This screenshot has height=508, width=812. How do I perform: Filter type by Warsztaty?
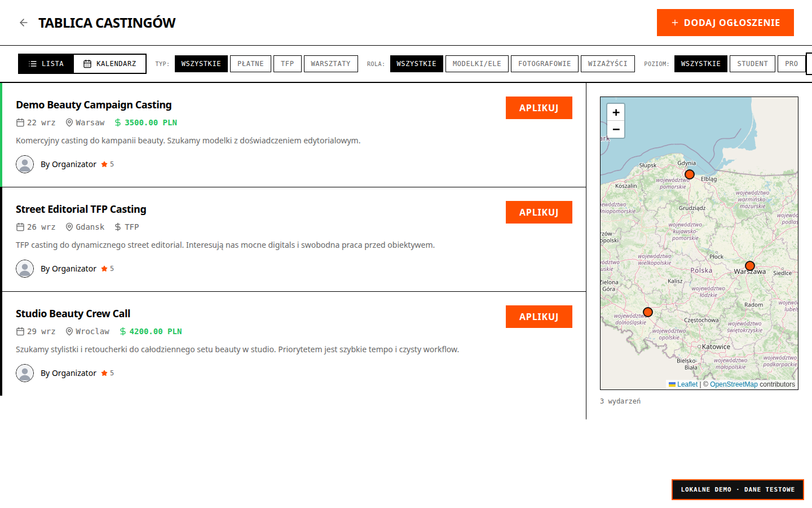click(x=331, y=64)
